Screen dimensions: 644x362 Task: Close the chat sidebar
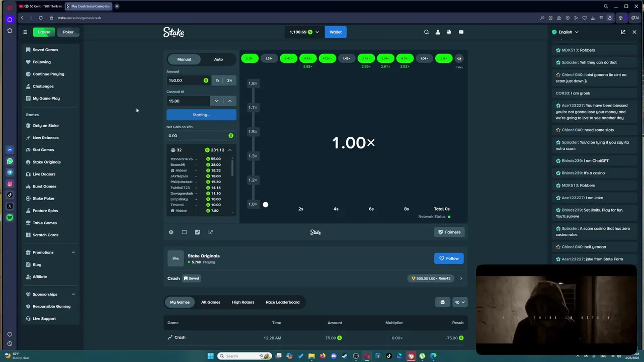coord(634,32)
